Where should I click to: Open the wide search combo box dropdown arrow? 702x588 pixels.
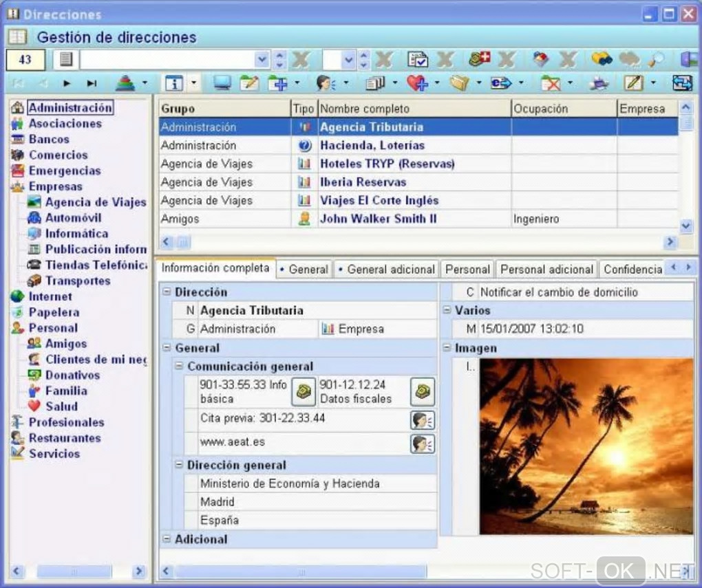click(262, 60)
